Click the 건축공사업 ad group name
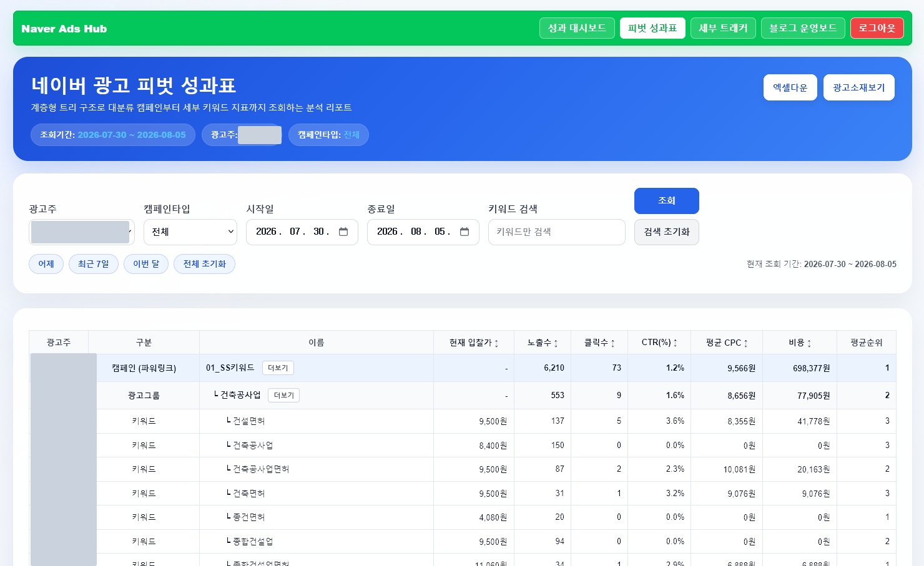This screenshot has height=566, width=924. click(x=240, y=395)
